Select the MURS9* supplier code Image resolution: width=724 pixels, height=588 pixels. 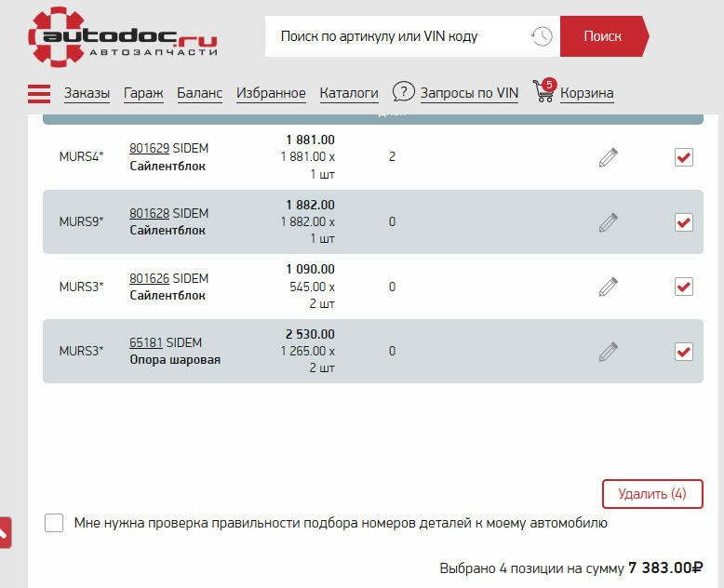81,222
